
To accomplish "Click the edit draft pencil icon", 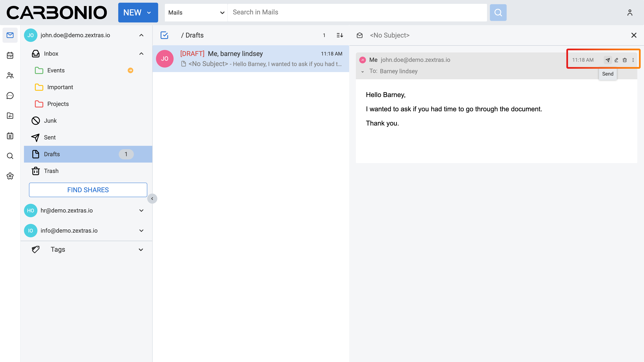I will [616, 60].
